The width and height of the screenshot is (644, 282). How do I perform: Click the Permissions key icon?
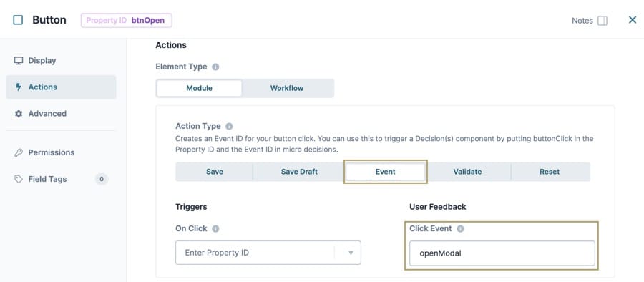pos(19,152)
